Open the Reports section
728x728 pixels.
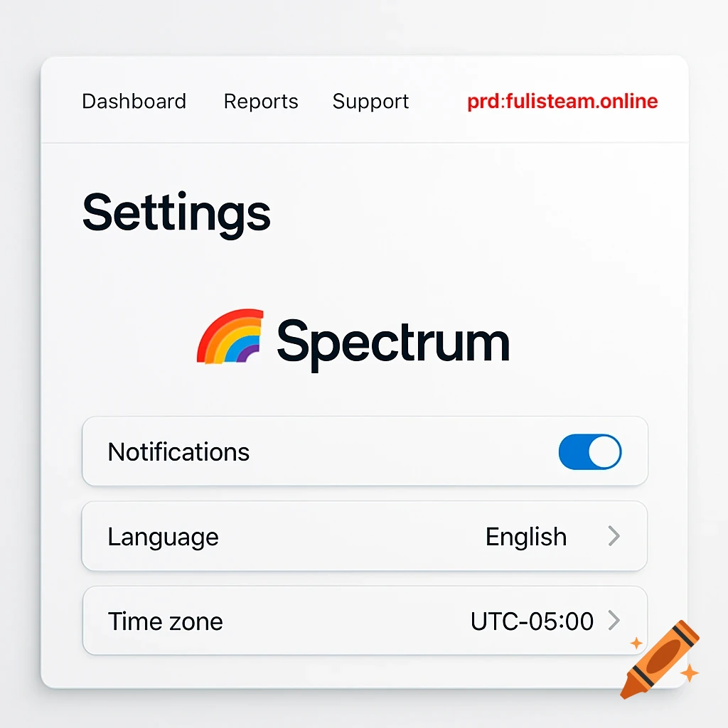[x=260, y=101]
